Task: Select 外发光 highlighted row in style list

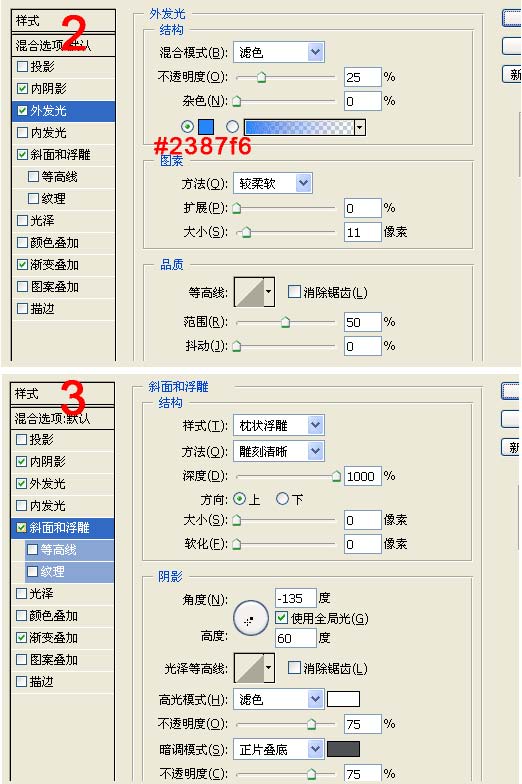Action: (x=64, y=110)
